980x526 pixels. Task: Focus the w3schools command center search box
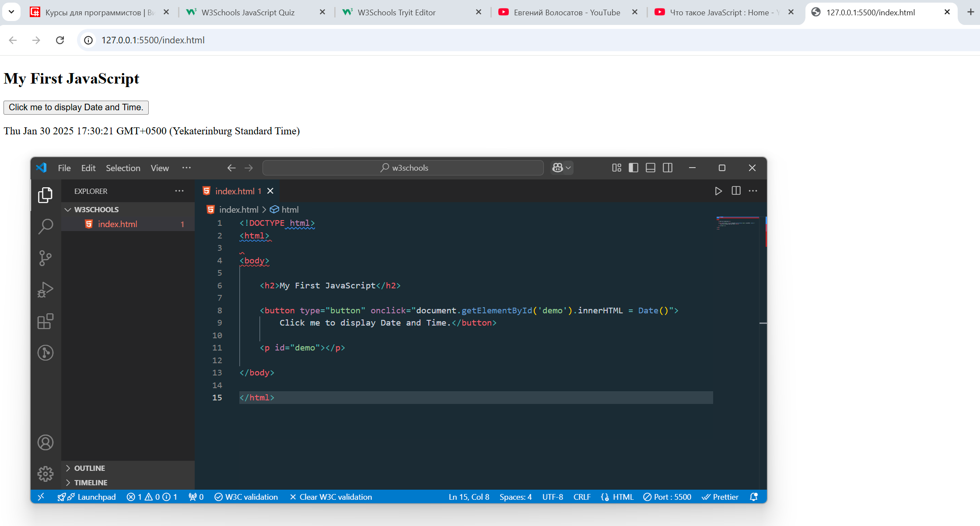[403, 168]
